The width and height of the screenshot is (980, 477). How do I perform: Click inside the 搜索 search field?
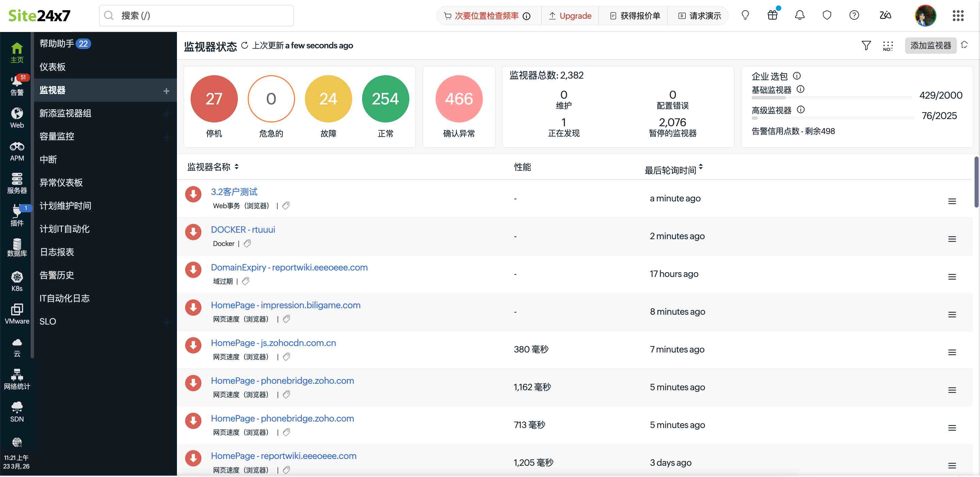[196, 16]
